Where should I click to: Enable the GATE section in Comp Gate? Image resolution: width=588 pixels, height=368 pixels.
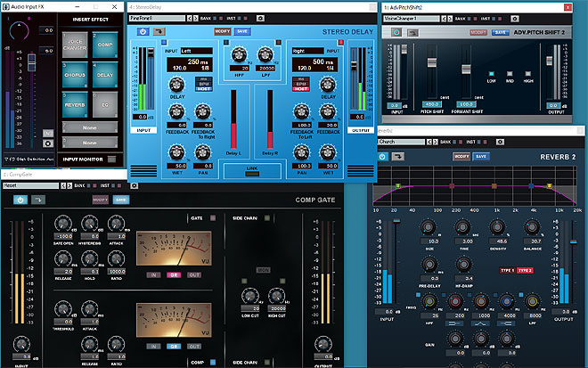213,218
